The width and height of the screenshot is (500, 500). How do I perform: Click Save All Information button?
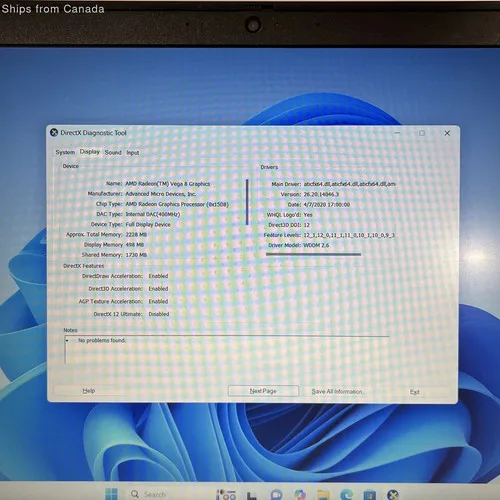coord(338,391)
